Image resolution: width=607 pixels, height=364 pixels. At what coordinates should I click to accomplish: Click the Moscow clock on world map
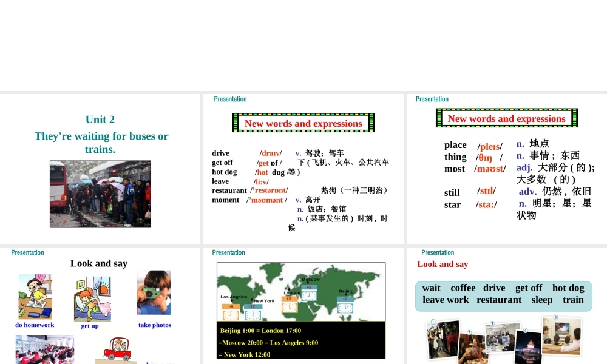click(x=310, y=294)
